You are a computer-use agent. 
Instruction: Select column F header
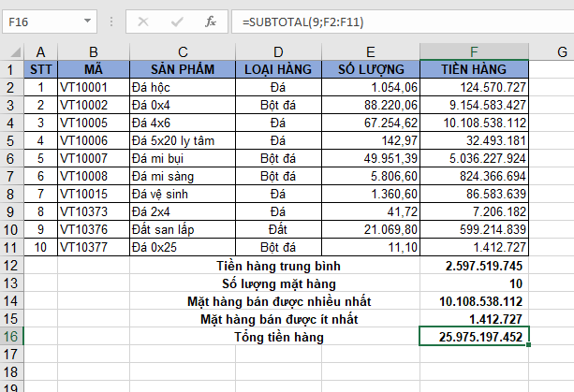[x=474, y=51]
